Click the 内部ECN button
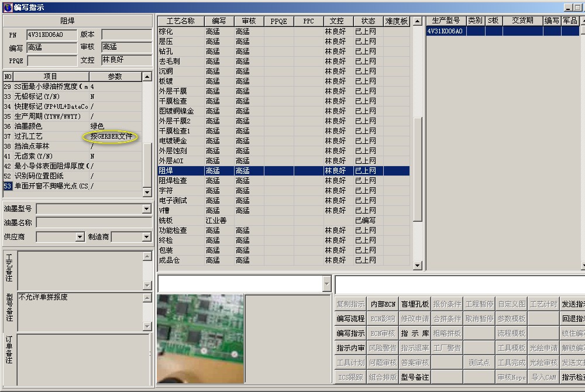 pyautogui.click(x=383, y=304)
